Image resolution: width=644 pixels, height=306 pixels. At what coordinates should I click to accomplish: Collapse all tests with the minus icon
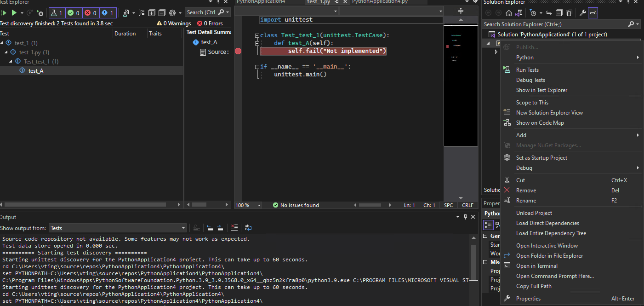point(161,13)
